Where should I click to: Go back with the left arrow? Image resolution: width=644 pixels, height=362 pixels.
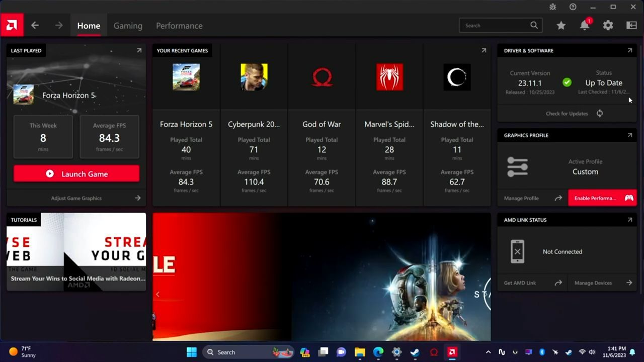tap(35, 25)
